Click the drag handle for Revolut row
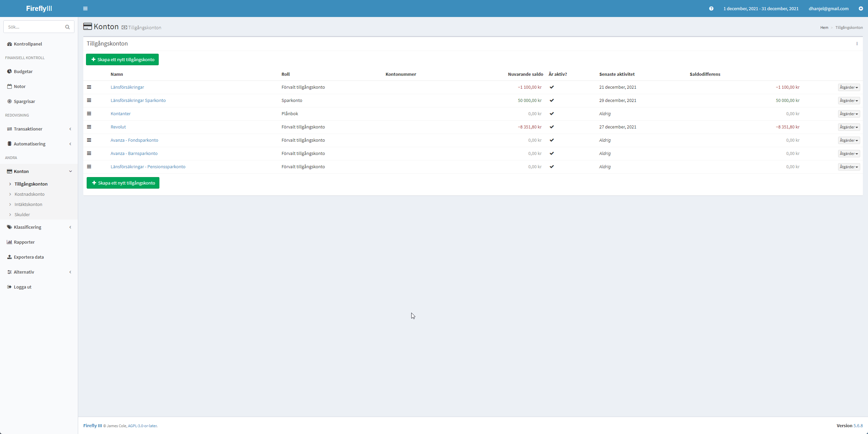This screenshot has height=434, width=868. pyautogui.click(x=89, y=127)
